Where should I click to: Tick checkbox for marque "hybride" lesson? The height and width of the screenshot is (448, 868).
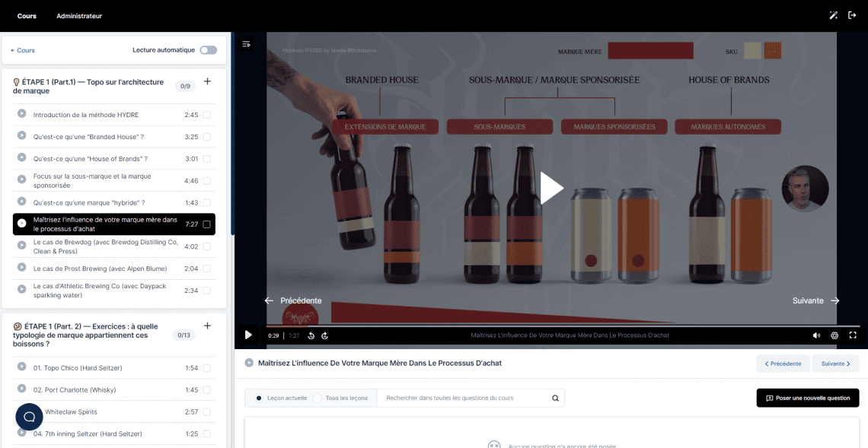(206, 202)
